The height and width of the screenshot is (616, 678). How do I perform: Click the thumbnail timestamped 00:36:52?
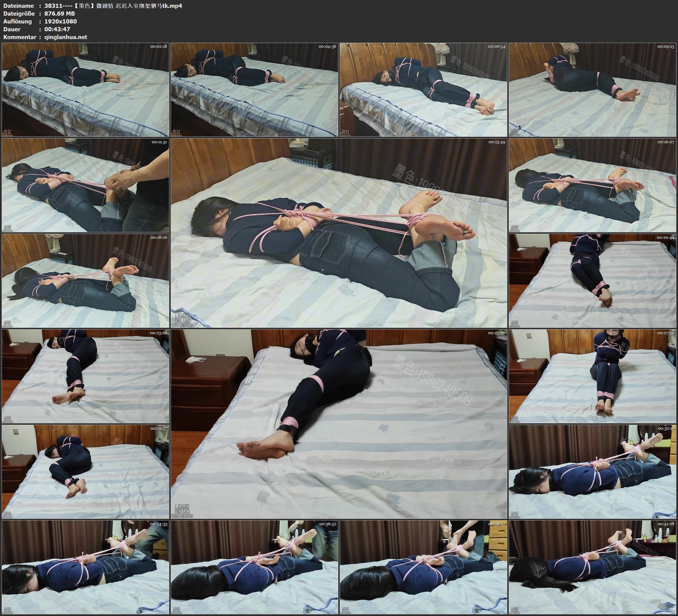(254, 567)
